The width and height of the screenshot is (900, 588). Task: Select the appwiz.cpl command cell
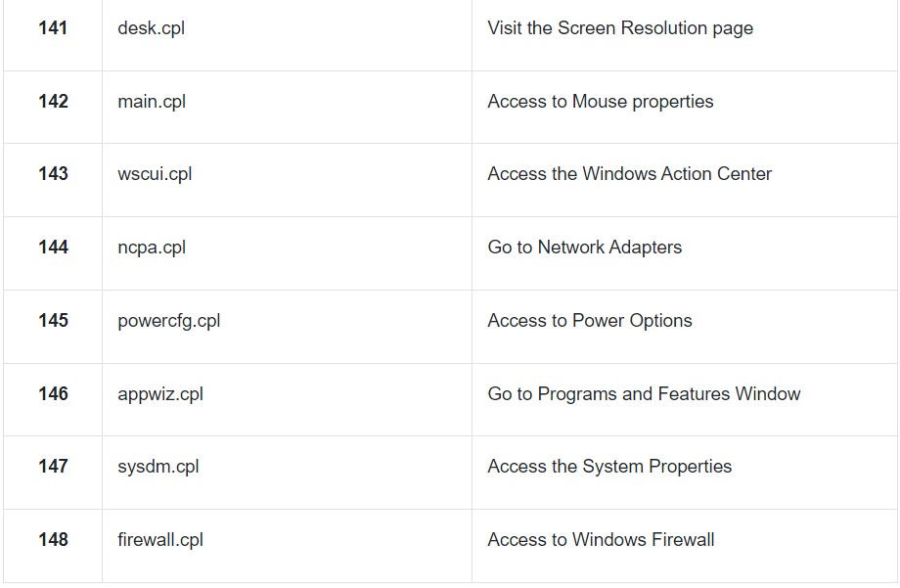(x=160, y=394)
